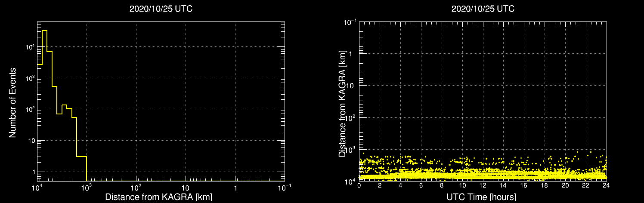Click the 10^-1 tick on histogram distance axis
644x203 pixels.
285,187
